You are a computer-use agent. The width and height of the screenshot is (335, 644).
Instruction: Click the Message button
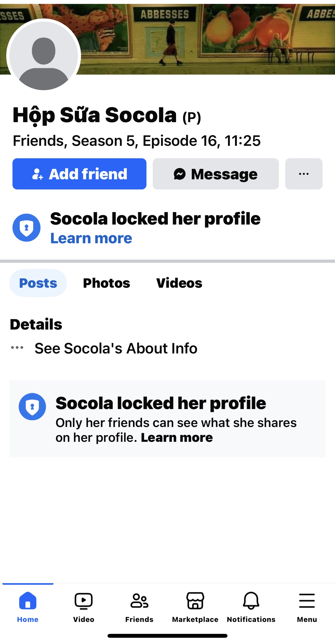(x=216, y=174)
